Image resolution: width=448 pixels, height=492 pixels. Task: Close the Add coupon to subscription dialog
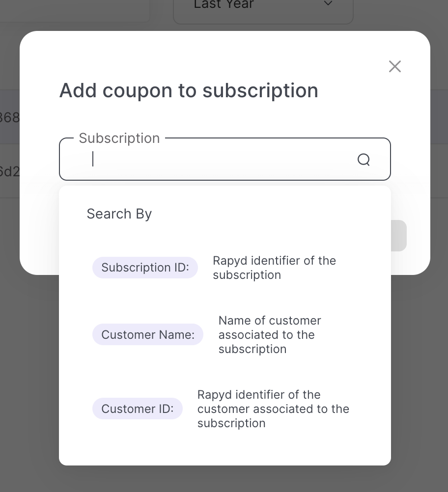coord(395,66)
